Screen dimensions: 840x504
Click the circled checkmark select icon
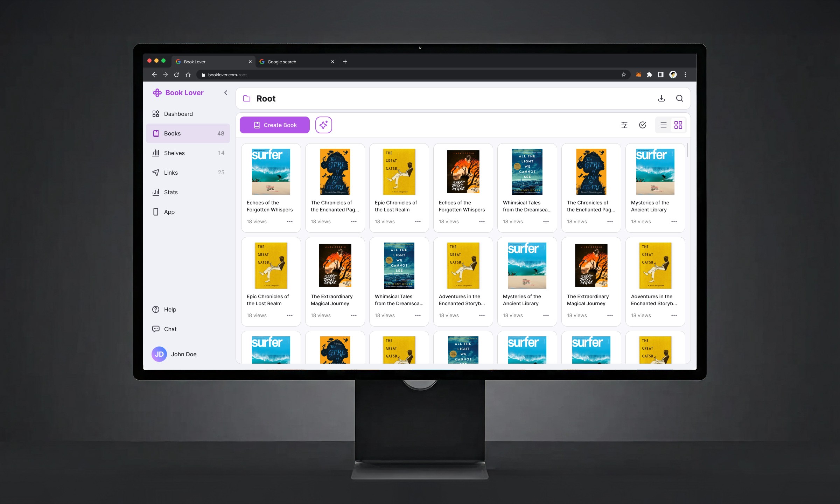[642, 125]
